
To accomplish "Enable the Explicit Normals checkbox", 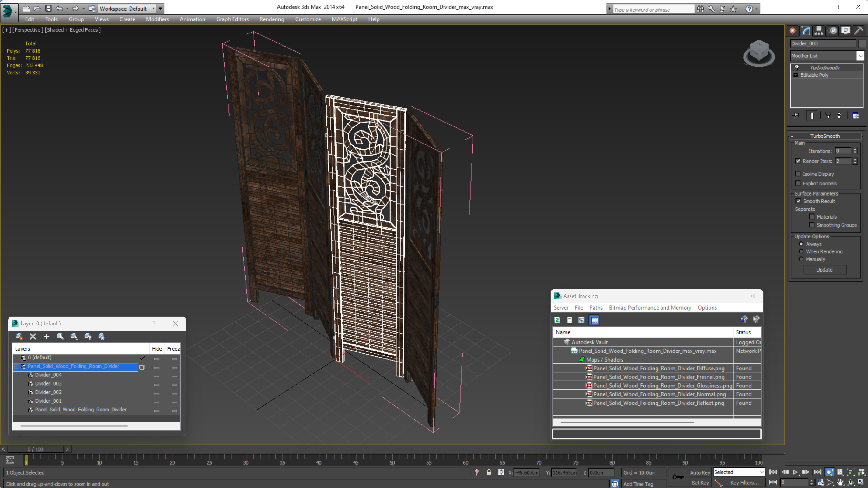I will coord(798,183).
